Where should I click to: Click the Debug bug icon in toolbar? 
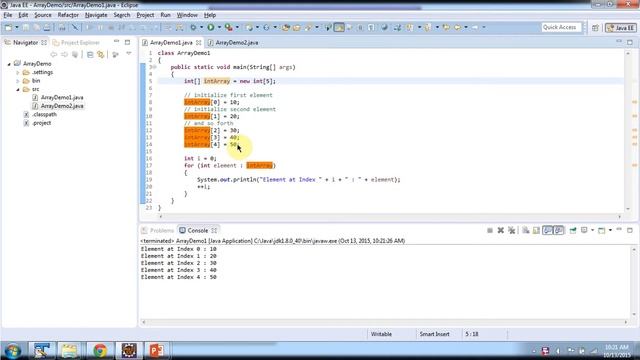pyautogui.click(x=193, y=27)
